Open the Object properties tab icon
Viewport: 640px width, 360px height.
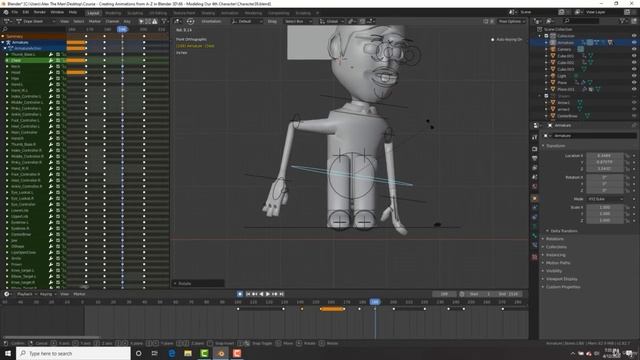pyautogui.click(x=535, y=199)
